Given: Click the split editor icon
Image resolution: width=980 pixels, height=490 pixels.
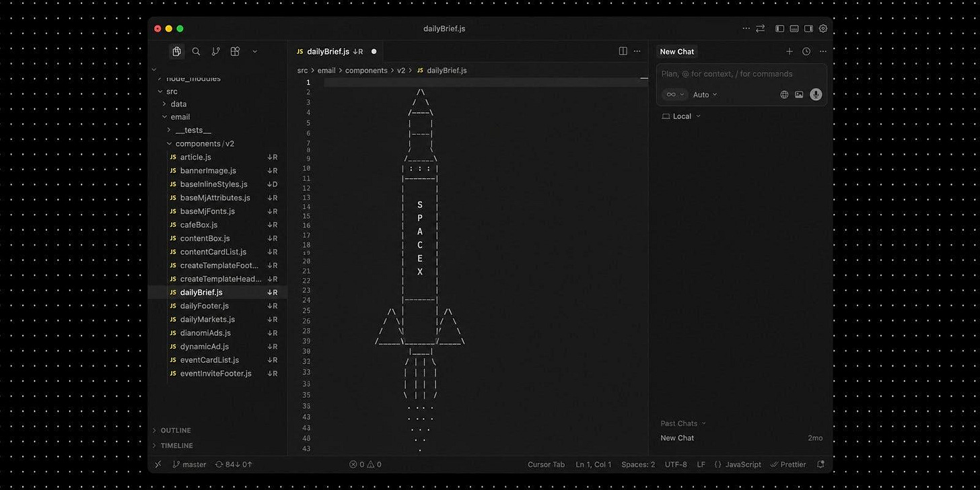Looking at the screenshot, I should click(x=623, y=51).
